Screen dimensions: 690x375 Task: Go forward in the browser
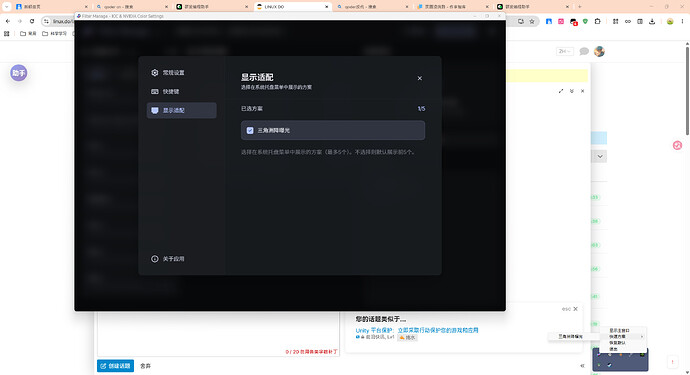20,21
